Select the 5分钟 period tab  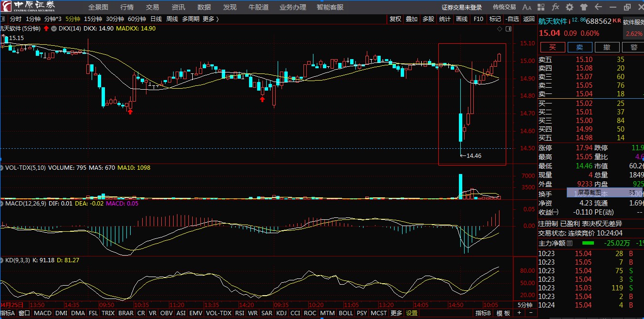pyautogui.click(x=73, y=19)
